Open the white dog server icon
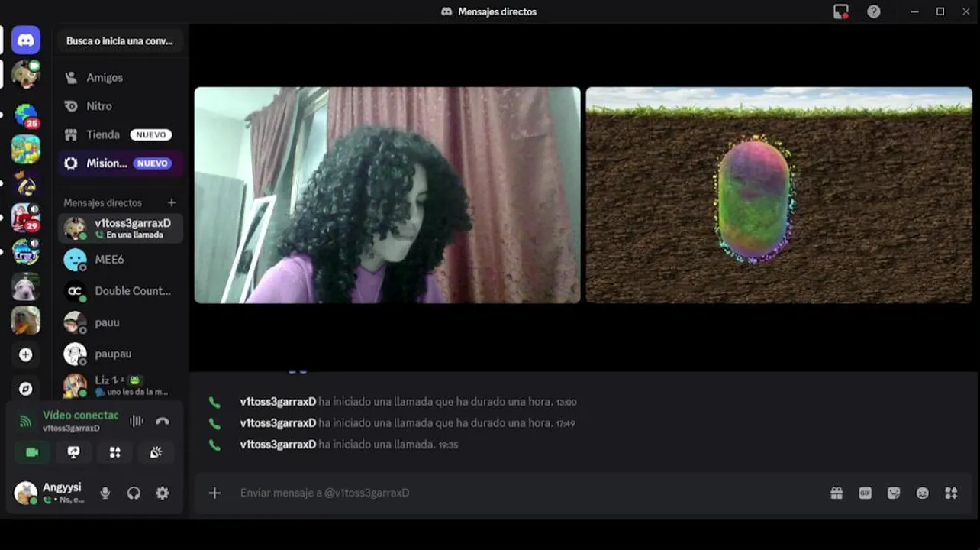 tap(26, 286)
